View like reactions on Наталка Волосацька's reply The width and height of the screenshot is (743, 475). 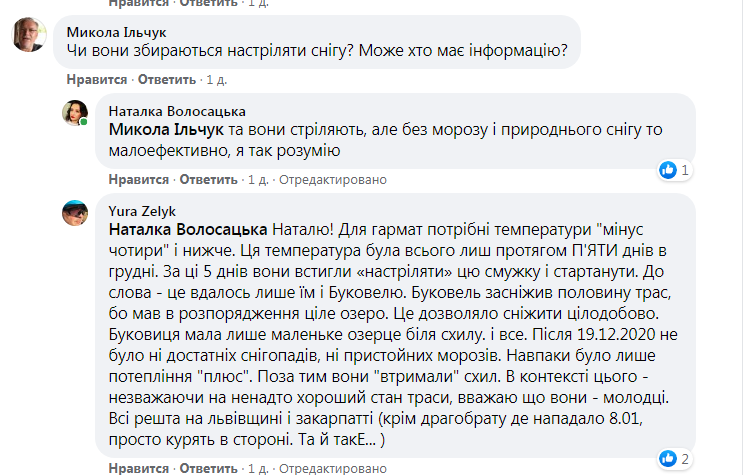[x=675, y=171]
